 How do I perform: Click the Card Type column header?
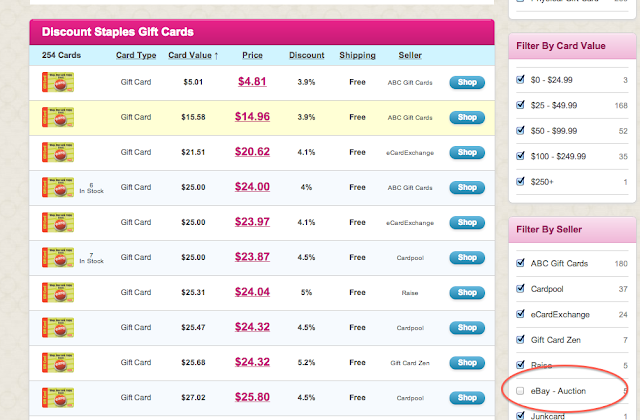click(x=136, y=55)
